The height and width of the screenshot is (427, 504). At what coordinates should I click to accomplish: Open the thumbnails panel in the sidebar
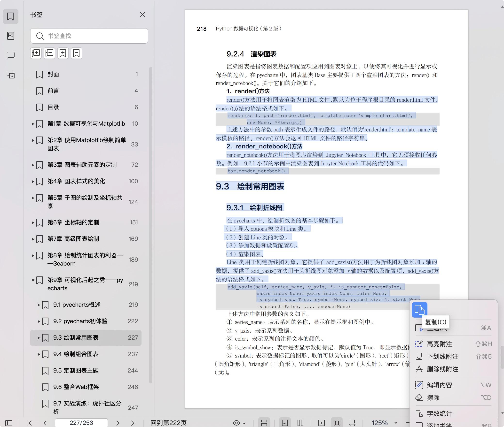[x=11, y=36]
